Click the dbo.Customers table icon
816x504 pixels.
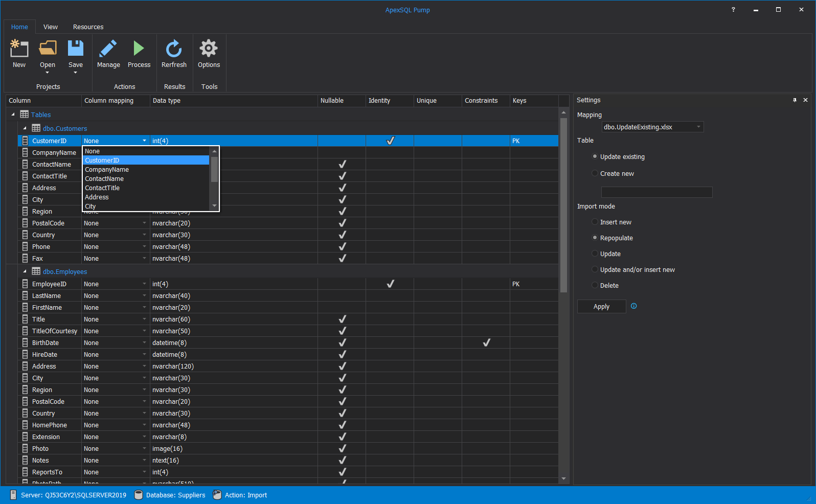click(x=36, y=128)
